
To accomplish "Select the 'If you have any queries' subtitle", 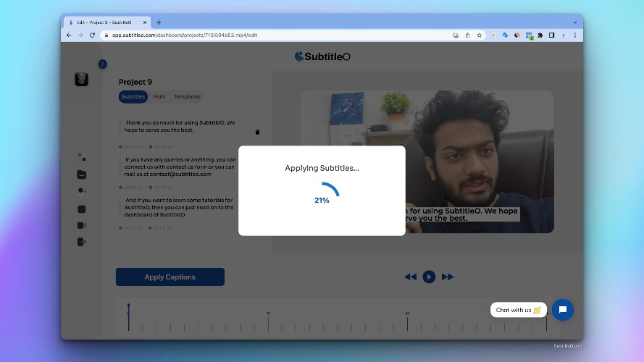I will [x=180, y=167].
